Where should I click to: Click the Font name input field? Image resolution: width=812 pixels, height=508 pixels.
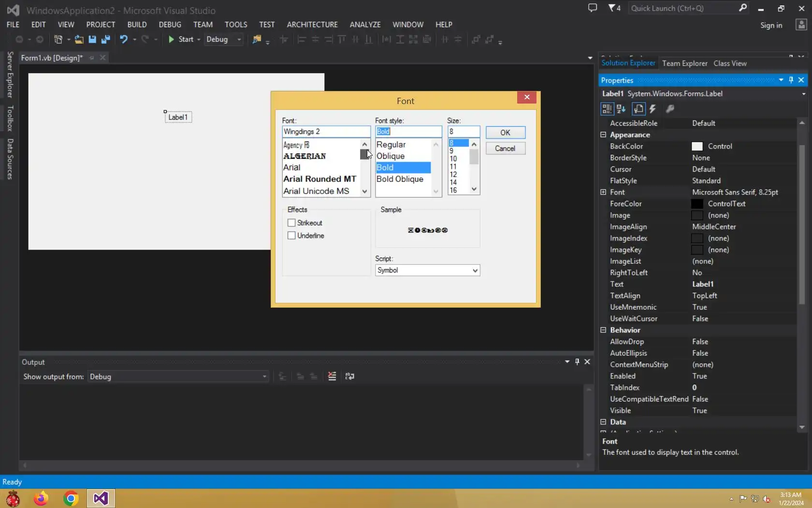(x=326, y=132)
